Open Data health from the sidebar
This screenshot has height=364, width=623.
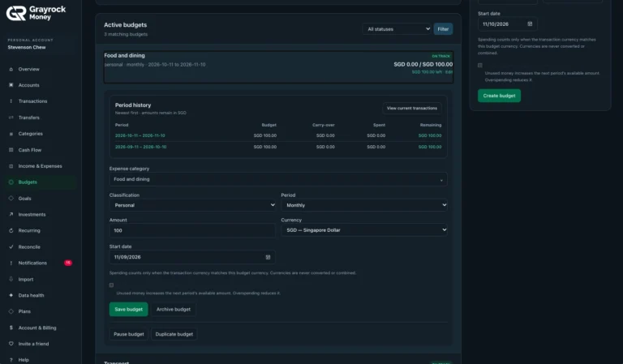pyautogui.click(x=31, y=295)
